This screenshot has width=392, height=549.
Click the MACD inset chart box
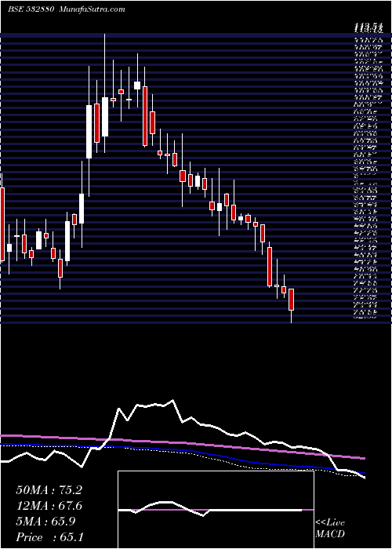click(x=216, y=510)
